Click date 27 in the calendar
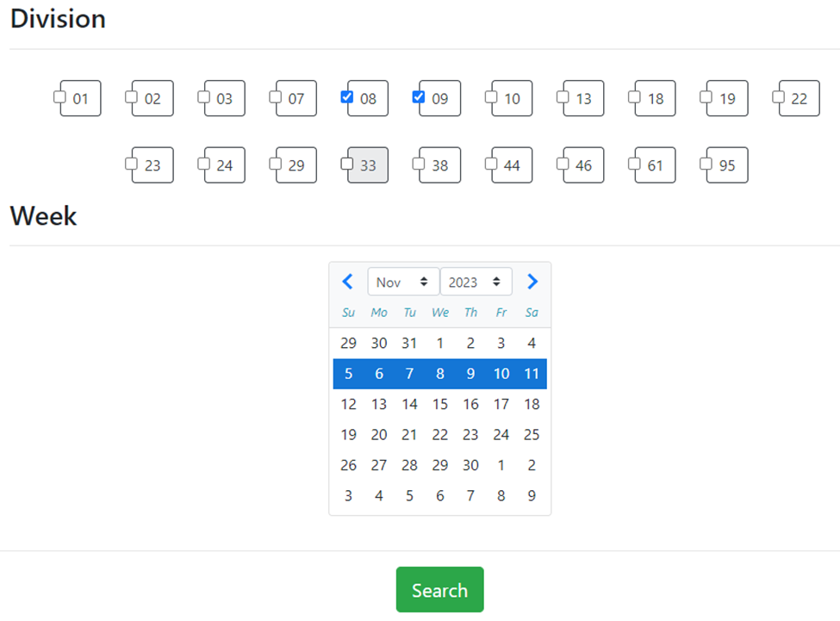The height and width of the screenshot is (621, 840). [x=379, y=465]
